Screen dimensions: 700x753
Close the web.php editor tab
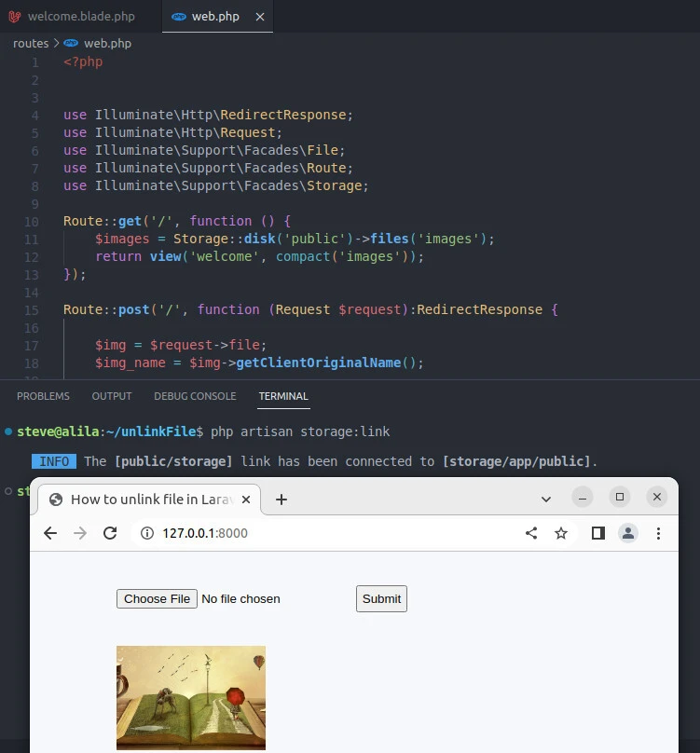(260, 17)
